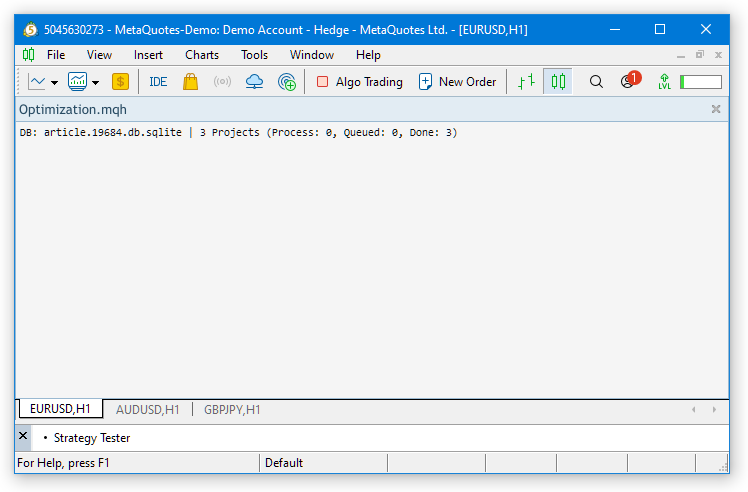The width and height of the screenshot is (748, 492).
Task: Open account notifications icon with badge
Action: 630,80
